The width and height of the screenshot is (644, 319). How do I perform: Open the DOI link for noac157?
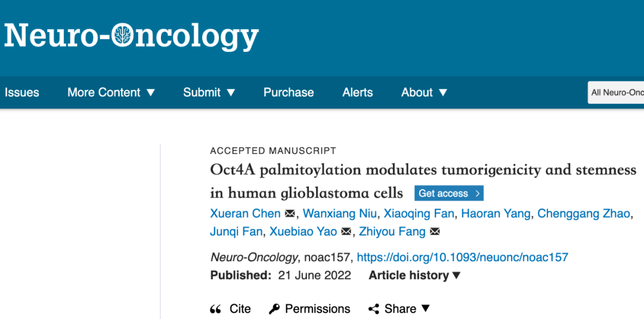pyautogui.click(x=462, y=258)
